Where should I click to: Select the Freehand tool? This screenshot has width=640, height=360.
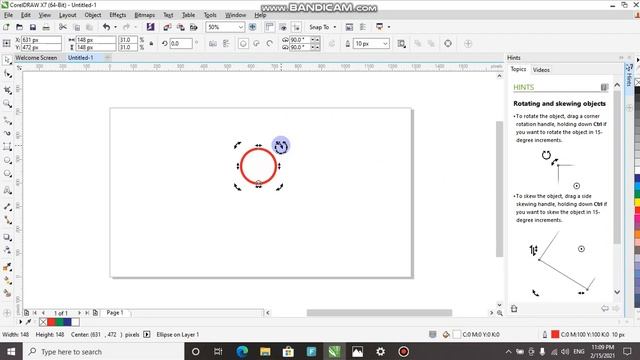[x=7, y=120]
